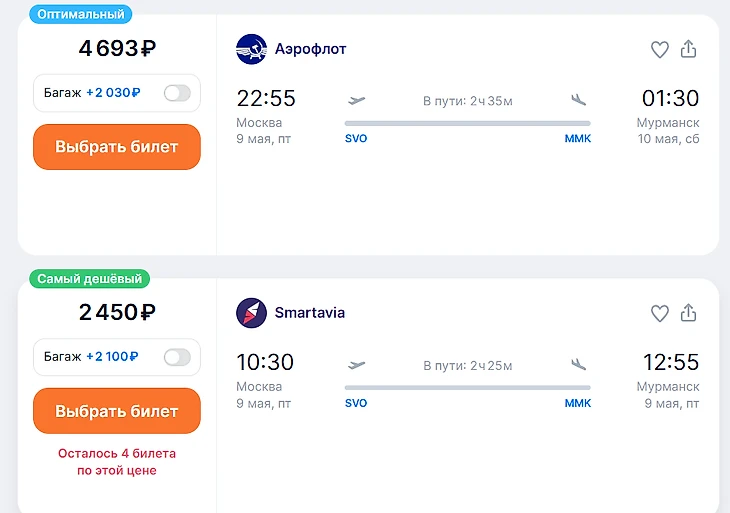This screenshot has height=513, width=730.
Task: Click the Оптимальный badge
Action: [81, 15]
